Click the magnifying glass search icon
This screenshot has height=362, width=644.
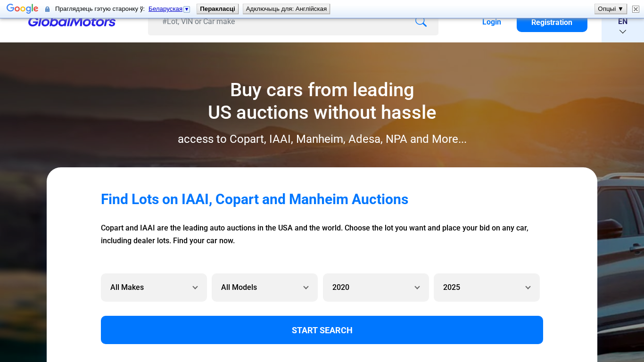coord(421,22)
